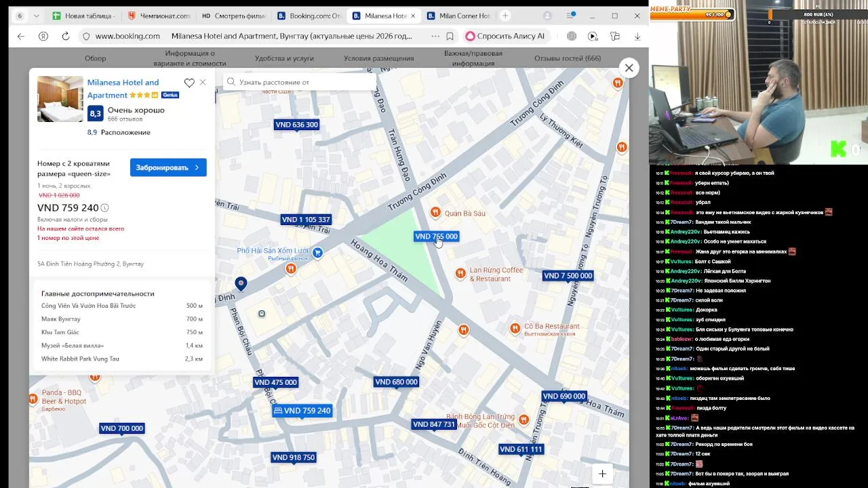Open the Отзывы гостей (666) section tab

[568, 58]
